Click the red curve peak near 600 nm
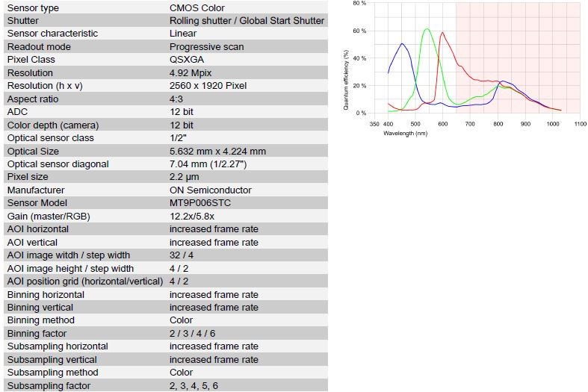The image size is (588, 392). (442, 33)
